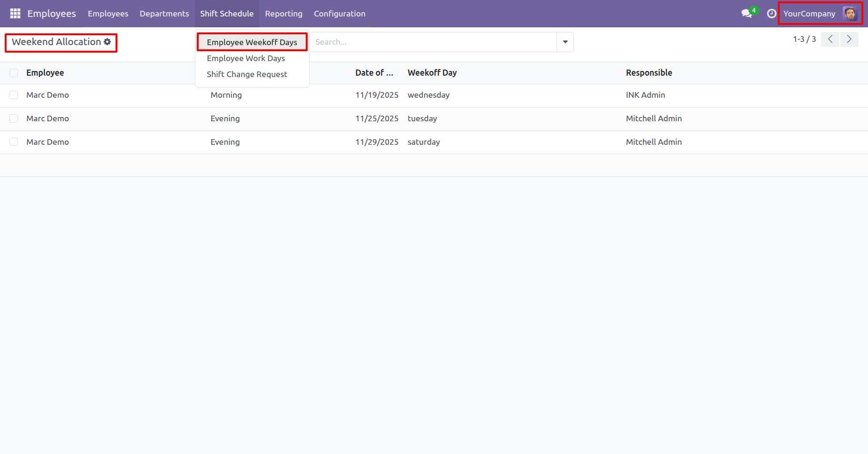Image resolution: width=868 pixels, height=454 pixels.
Task: Go to previous page arrow
Action: click(x=830, y=39)
